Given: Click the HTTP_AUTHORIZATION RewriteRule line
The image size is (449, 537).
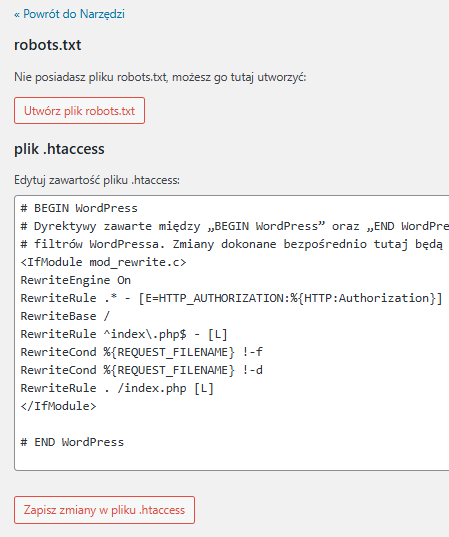Looking at the screenshot, I should click(x=232, y=298).
